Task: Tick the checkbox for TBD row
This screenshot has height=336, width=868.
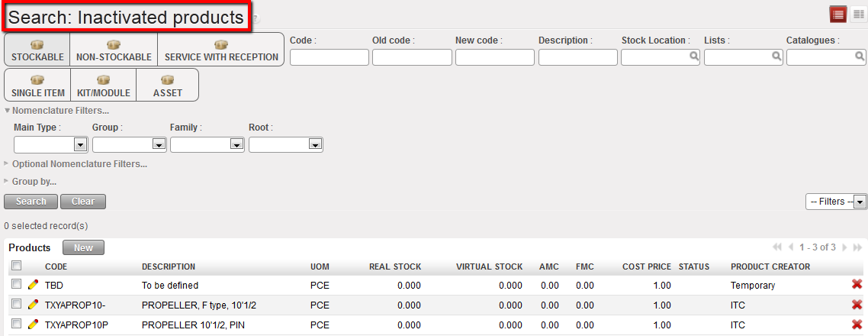Action: click(x=17, y=285)
